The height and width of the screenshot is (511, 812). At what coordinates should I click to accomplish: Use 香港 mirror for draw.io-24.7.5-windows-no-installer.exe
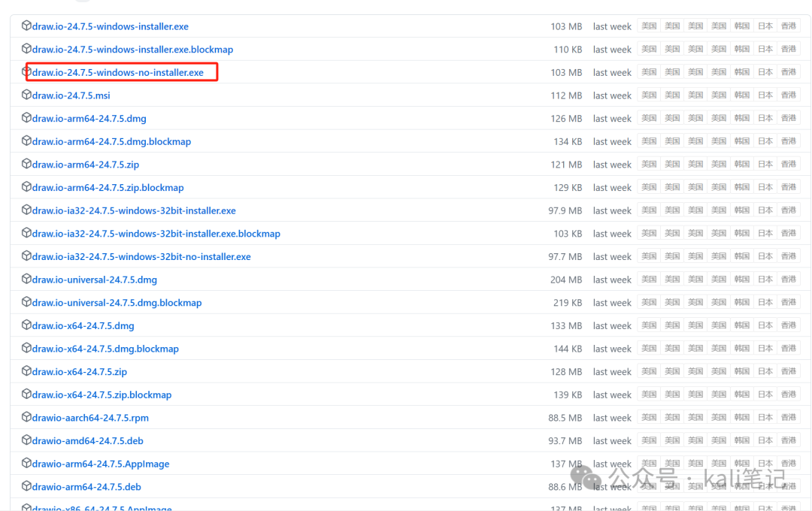coord(789,72)
